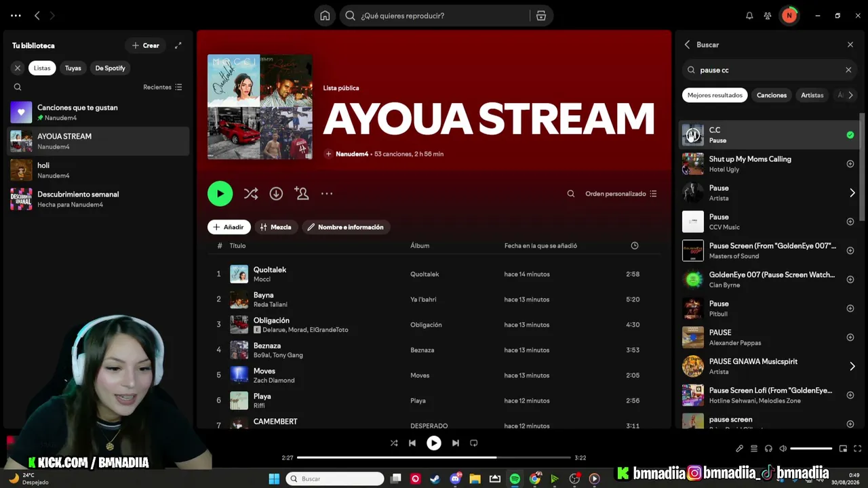The width and height of the screenshot is (868, 488).
Task: Toggle repeat in the bottom player bar
Action: point(474,443)
